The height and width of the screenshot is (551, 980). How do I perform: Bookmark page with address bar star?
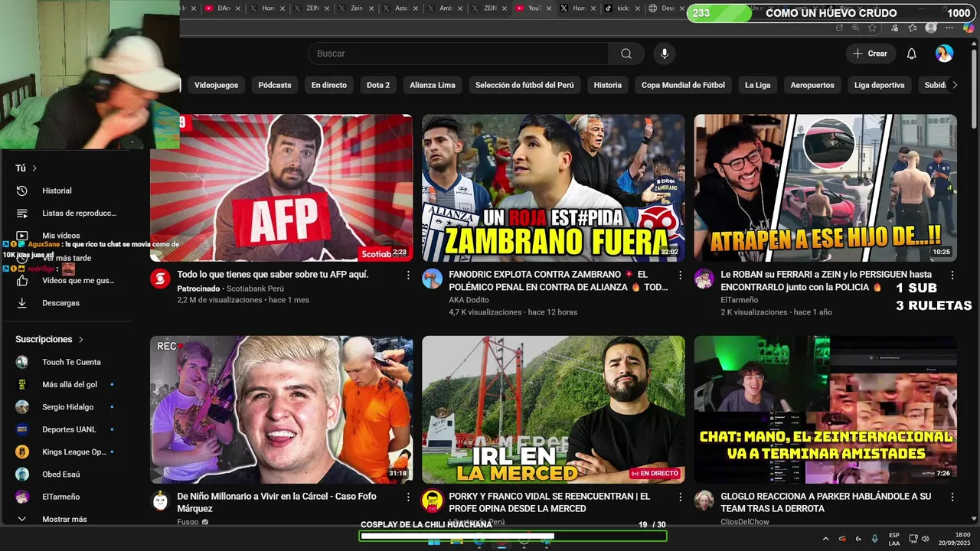point(872,28)
